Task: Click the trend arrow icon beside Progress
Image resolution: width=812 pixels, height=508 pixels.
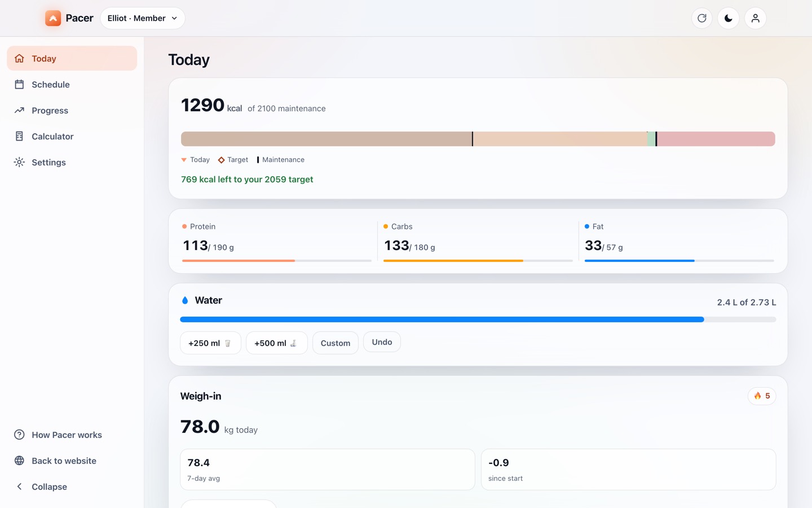Action: pyautogui.click(x=19, y=111)
